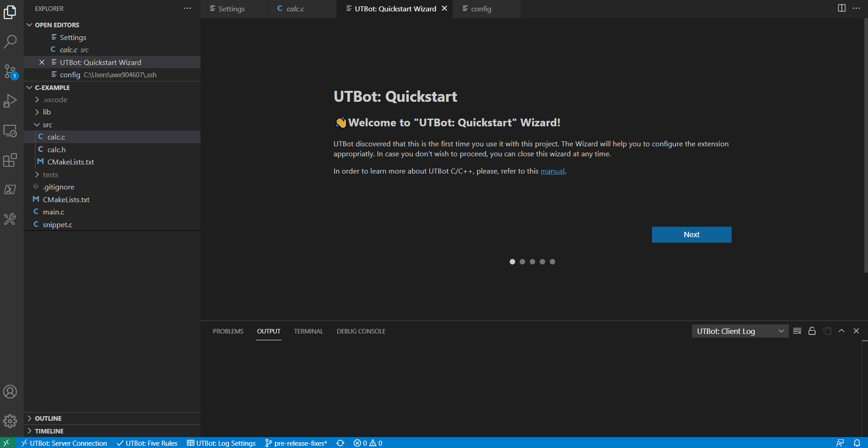Screen dimensions: 868x448
Task: Switch to the Settings editor tab
Action: (234, 9)
